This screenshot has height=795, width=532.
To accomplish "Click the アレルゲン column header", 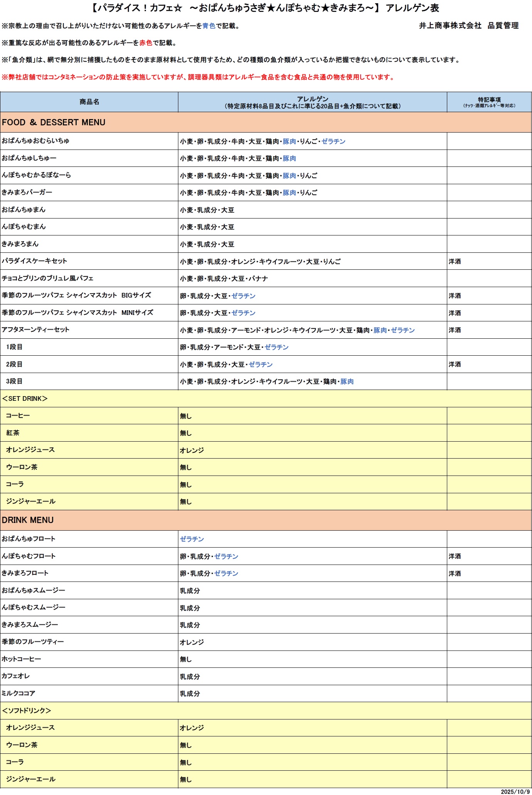I will click(x=312, y=103).
